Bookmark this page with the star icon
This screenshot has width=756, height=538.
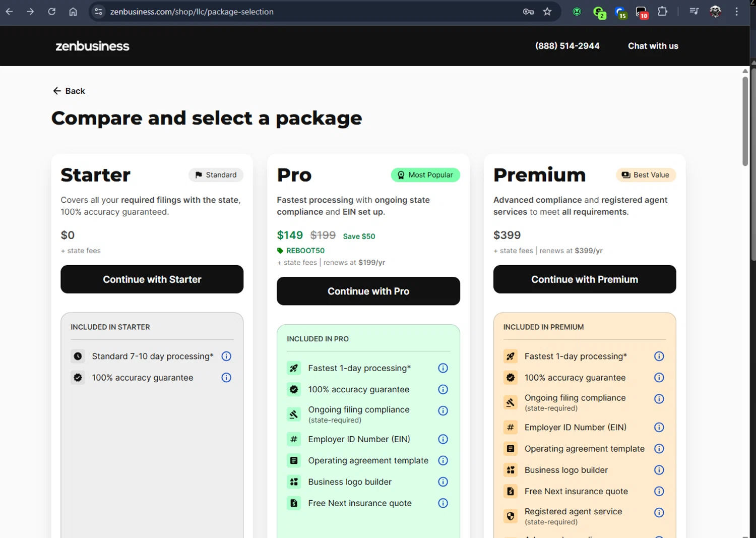pyautogui.click(x=547, y=12)
